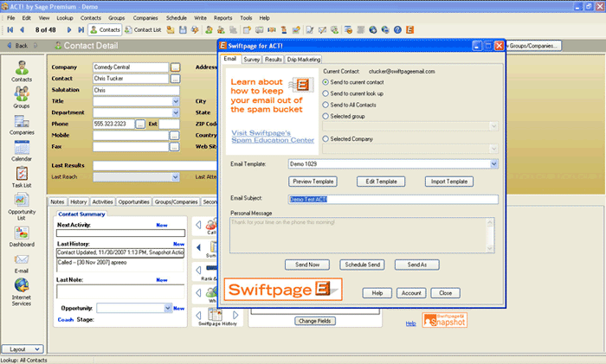Image resolution: width=606 pixels, height=364 pixels.
Task: Select Send to All Contacts option
Action: coord(326,105)
